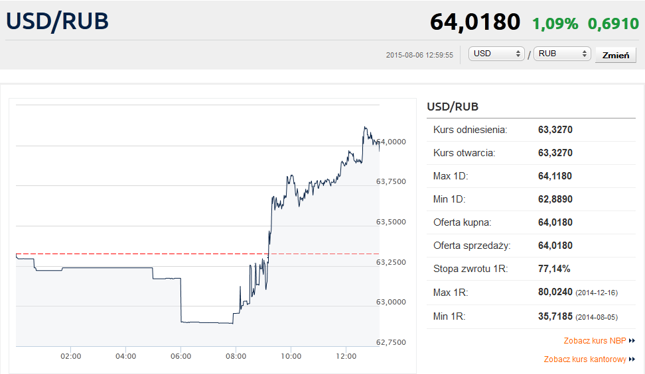This screenshot has height=374, width=645.
Task: Click the USD/RUB page heading
Action: tap(57, 21)
